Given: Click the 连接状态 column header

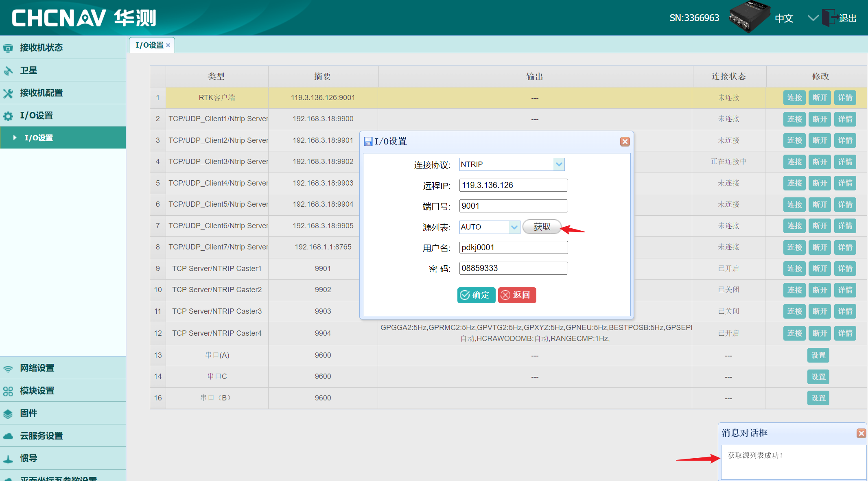Looking at the screenshot, I should click(729, 77).
